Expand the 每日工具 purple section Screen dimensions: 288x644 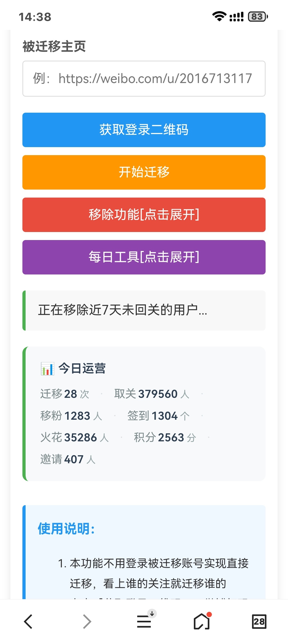144,257
